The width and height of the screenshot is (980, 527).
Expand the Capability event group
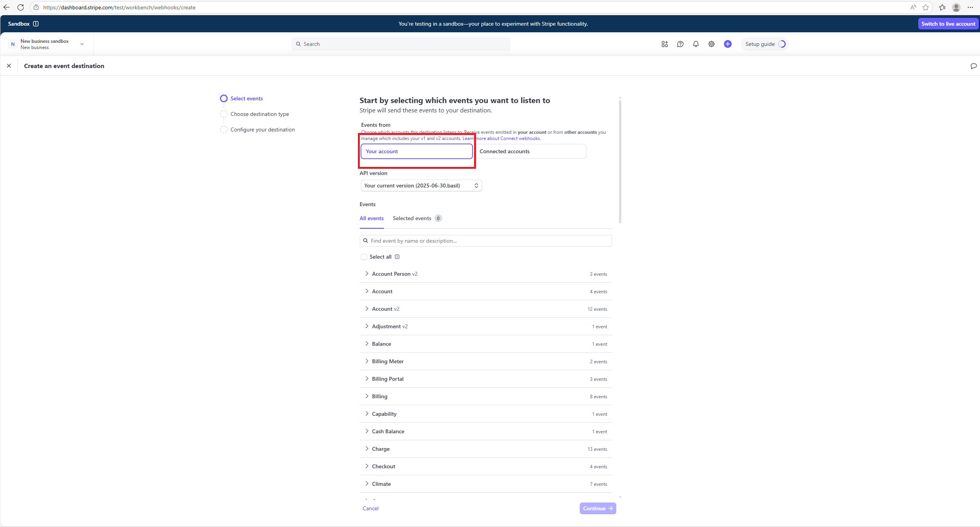click(486, 414)
